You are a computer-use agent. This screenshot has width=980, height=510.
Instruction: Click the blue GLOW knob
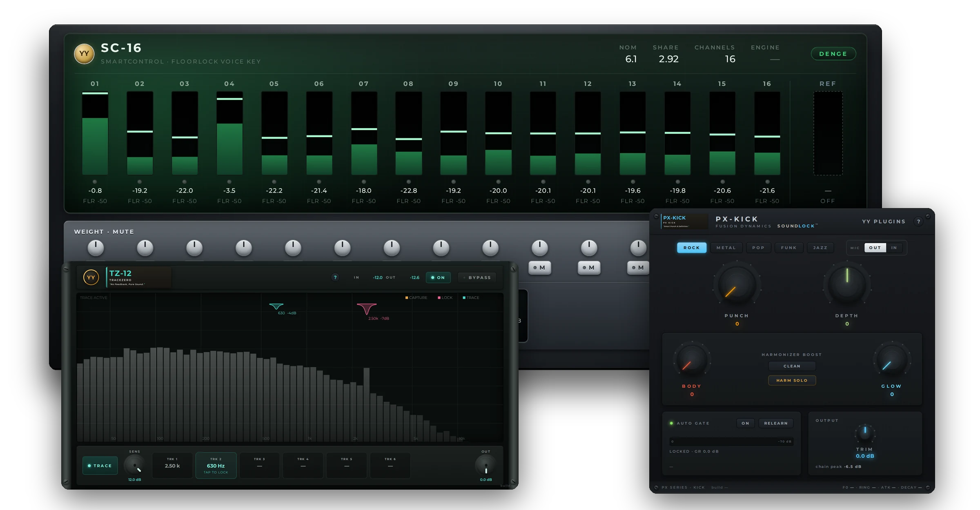point(892,360)
